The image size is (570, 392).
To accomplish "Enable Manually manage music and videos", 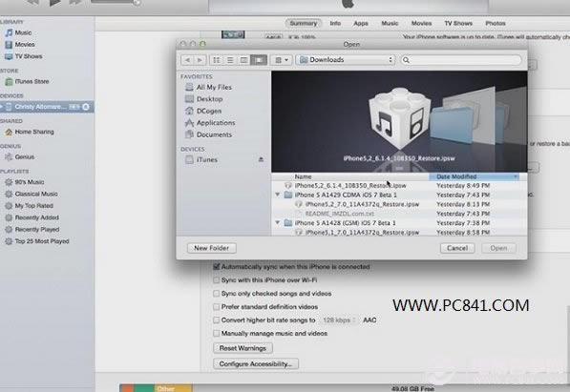I will 217,334.
